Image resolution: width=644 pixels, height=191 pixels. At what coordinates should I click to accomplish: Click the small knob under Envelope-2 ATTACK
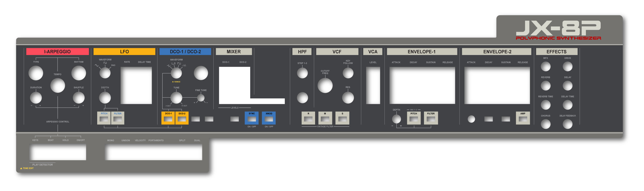point(471,119)
